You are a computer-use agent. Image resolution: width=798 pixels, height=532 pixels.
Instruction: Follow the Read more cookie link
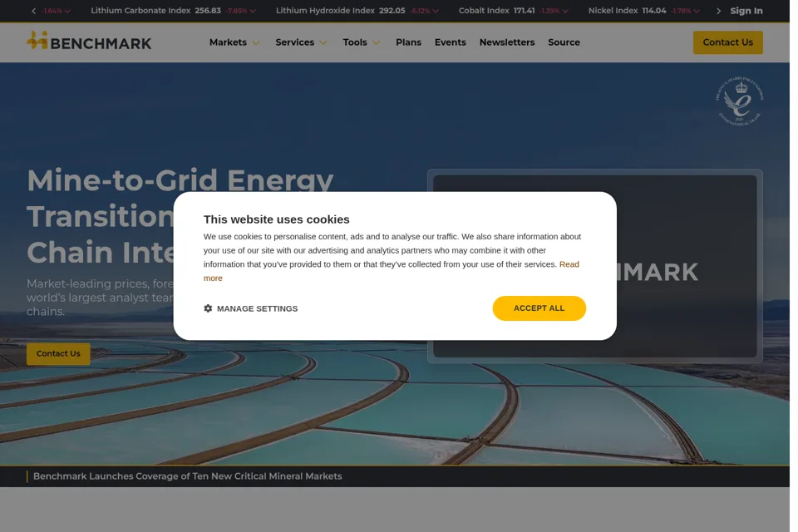569,264
